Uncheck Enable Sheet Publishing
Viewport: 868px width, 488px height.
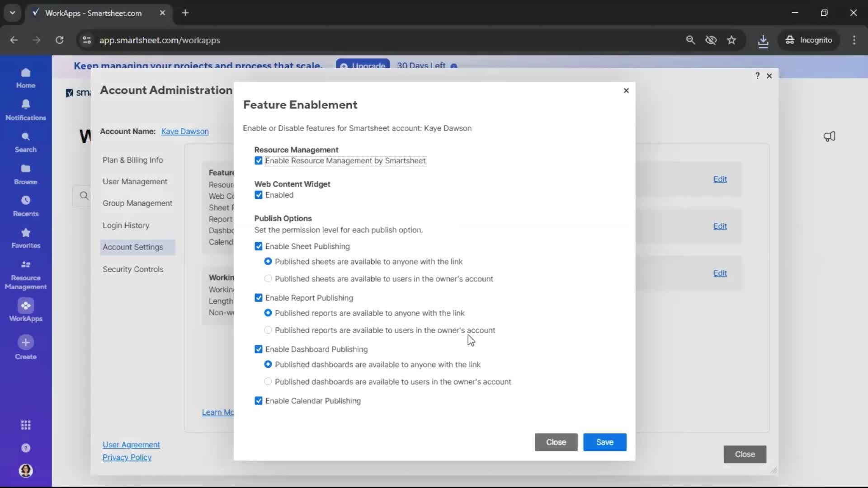point(259,246)
